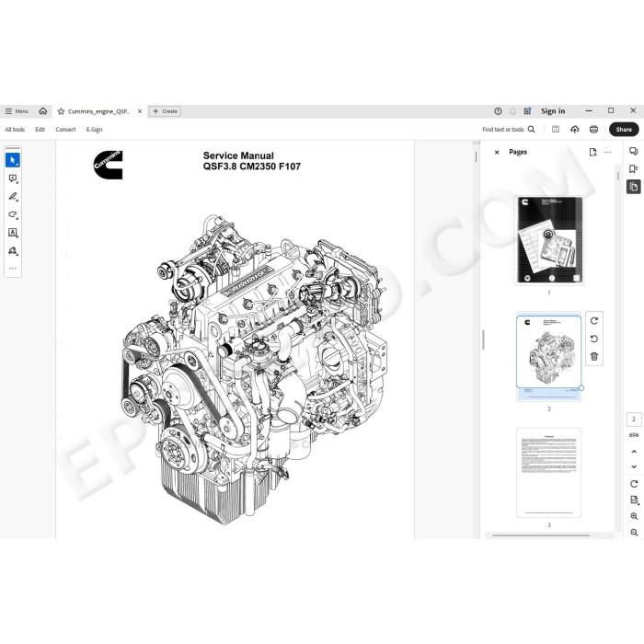Viewport: 644px width, 644px height.
Task: Open the notifications bell icon
Action: [x=512, y=111]
